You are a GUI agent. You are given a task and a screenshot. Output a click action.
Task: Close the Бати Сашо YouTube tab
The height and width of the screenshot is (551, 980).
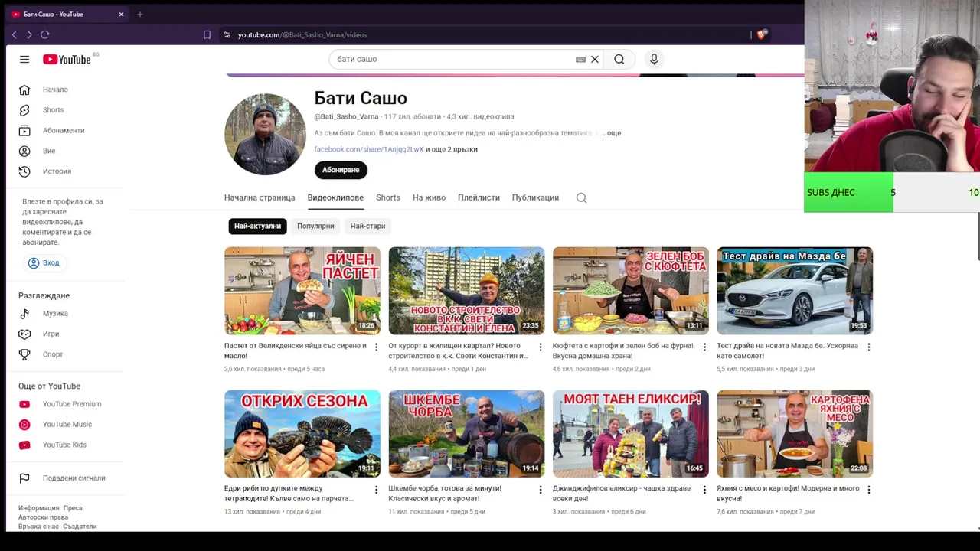(121, 14)
